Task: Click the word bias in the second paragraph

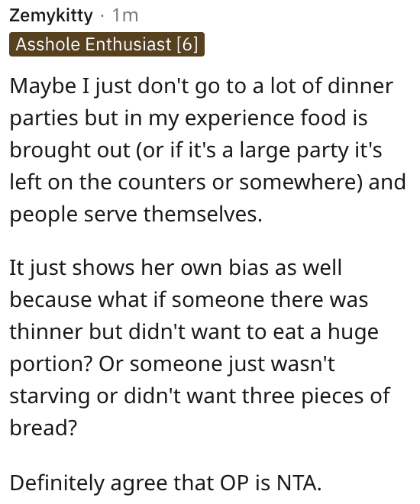Action: click(x=248, y=267)
